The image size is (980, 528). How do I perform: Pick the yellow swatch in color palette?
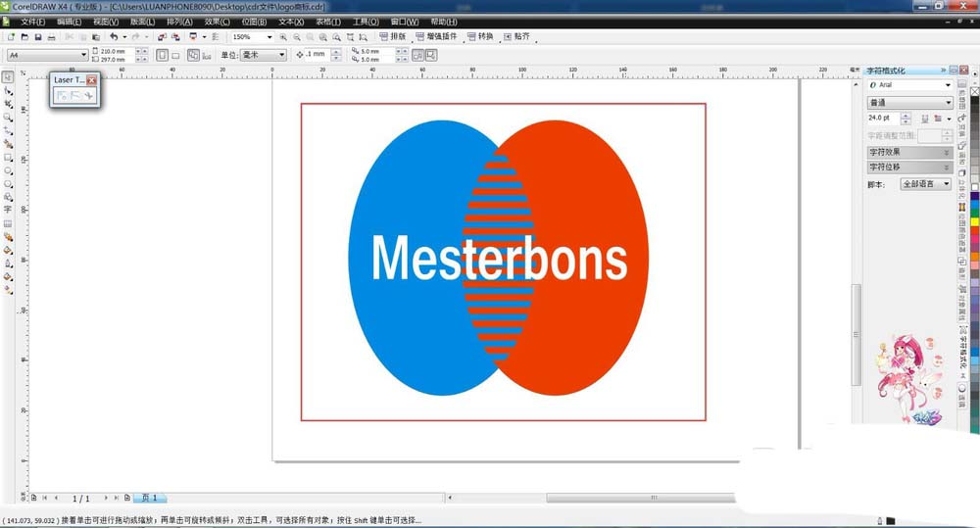point(974,221)
